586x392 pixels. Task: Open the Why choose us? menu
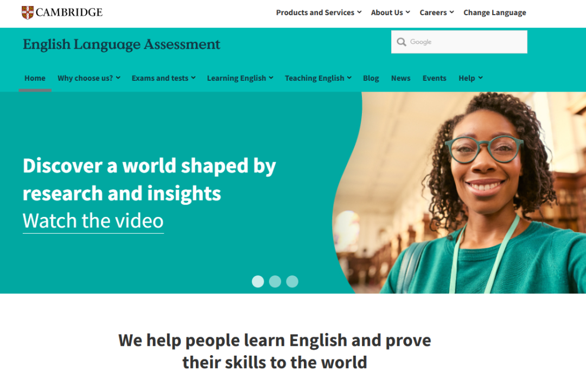(89, 78)
